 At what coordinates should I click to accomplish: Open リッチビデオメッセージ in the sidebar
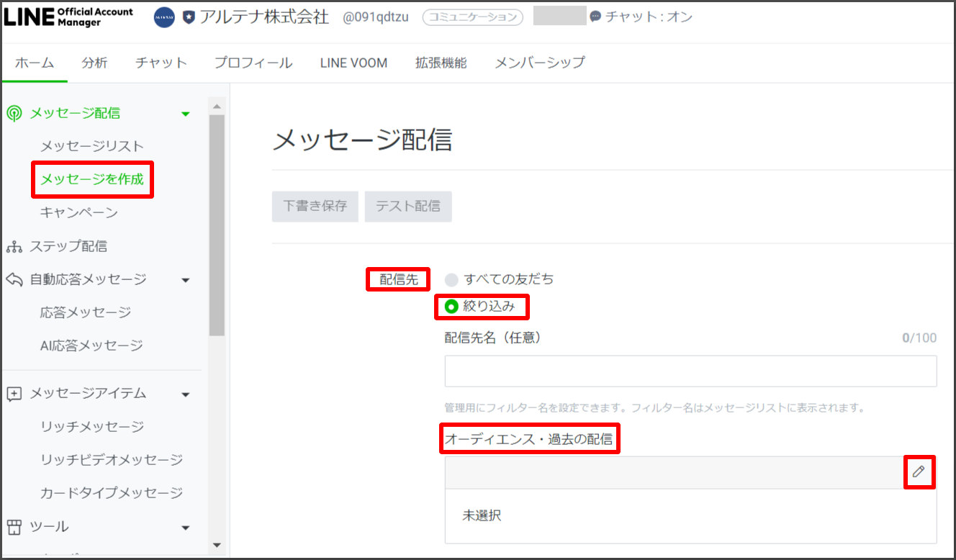112,460
